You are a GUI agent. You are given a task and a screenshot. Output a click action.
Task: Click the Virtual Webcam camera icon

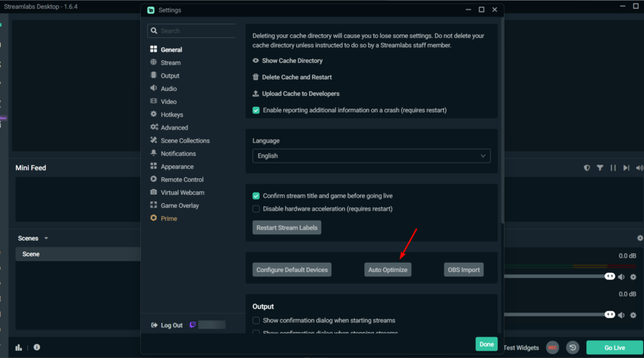point(154,192)
